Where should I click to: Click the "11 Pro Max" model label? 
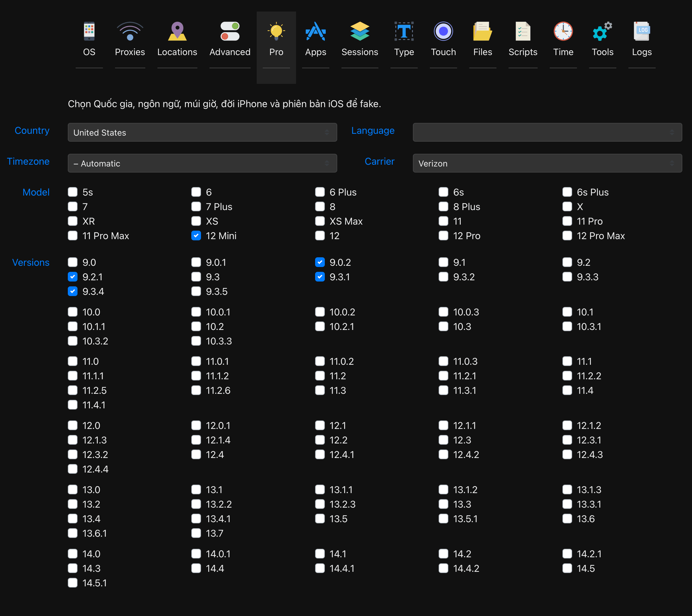[106, 236]
